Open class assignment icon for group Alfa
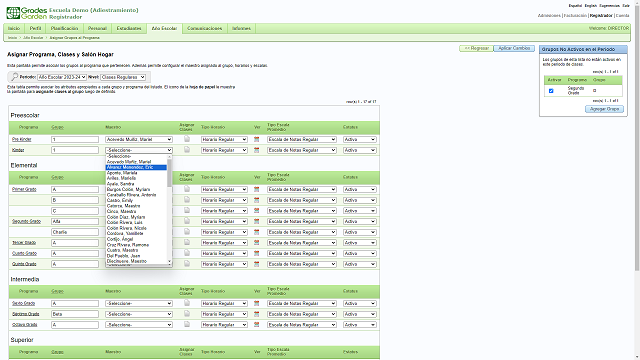This screenshot has height=360, width=640. (187, 221)
